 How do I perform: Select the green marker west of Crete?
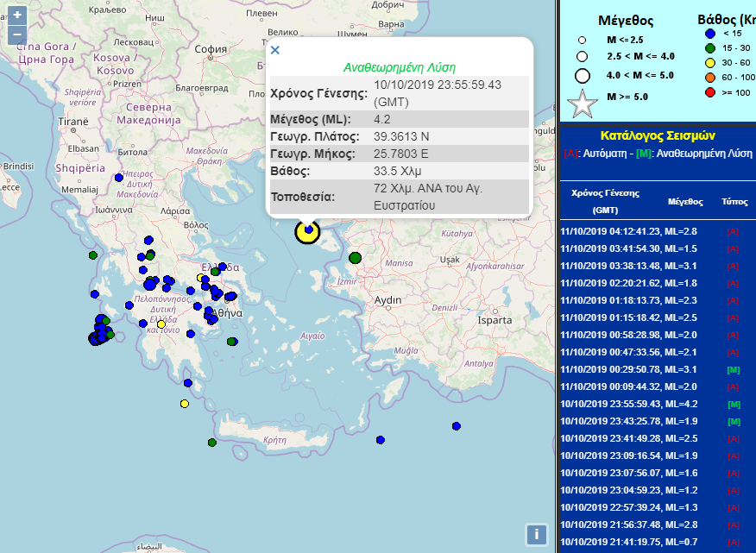211,443
